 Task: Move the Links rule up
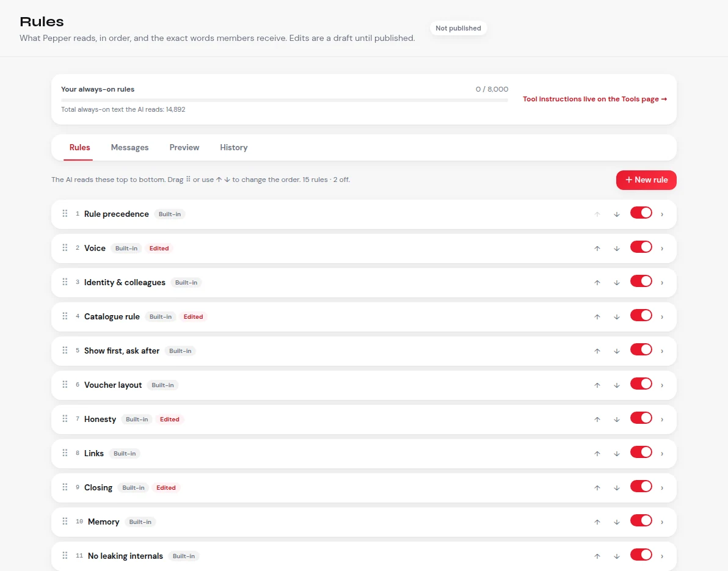point(597,454)
